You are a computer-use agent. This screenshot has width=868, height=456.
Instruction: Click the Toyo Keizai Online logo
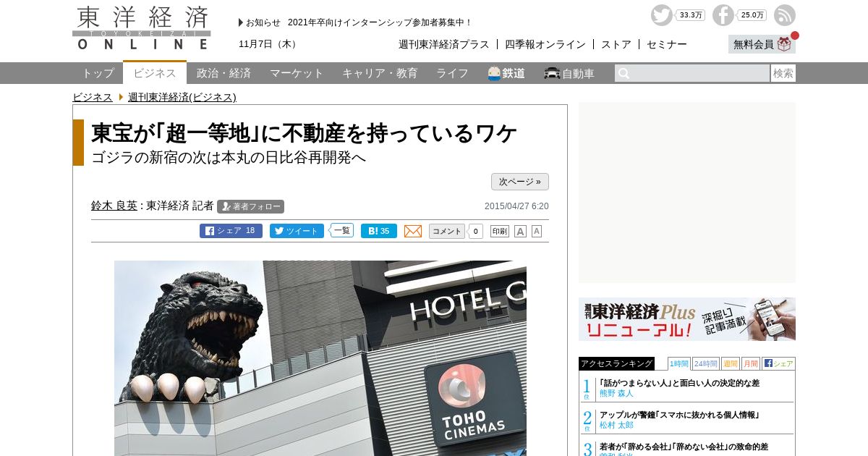[x=142, y=28]
